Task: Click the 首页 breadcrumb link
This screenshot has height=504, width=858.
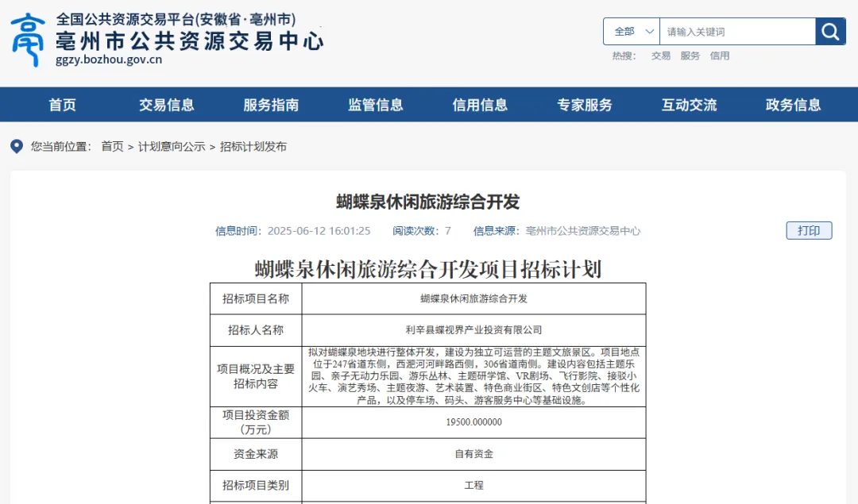Action: coord(112,147)
